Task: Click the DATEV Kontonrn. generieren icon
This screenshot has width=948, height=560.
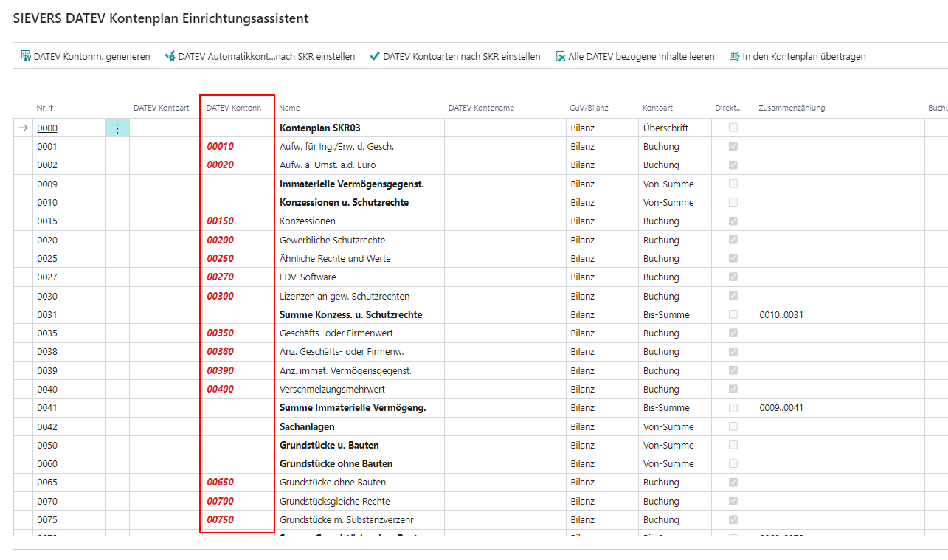Action: point(26,56)
